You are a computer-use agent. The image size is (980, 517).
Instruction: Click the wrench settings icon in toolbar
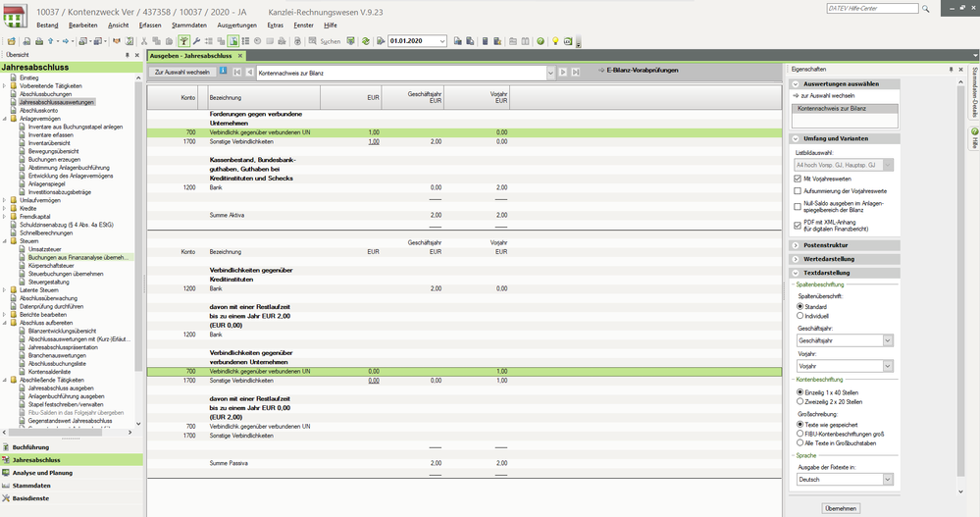tap(196, 41)
